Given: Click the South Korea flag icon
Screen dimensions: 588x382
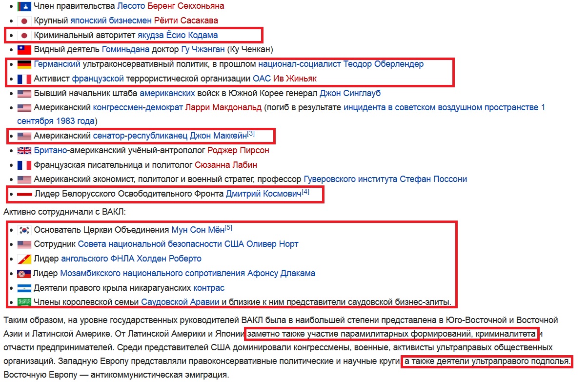Looking at the screenshot, I should pyautogui.click(x=24, y=230).
